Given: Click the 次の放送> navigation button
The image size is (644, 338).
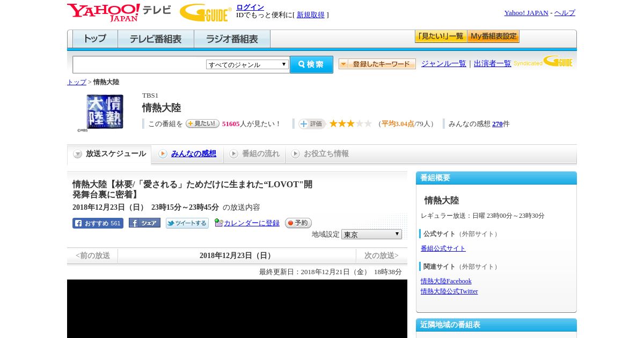Looking at the screenshot, I should (x=382, y=256).
